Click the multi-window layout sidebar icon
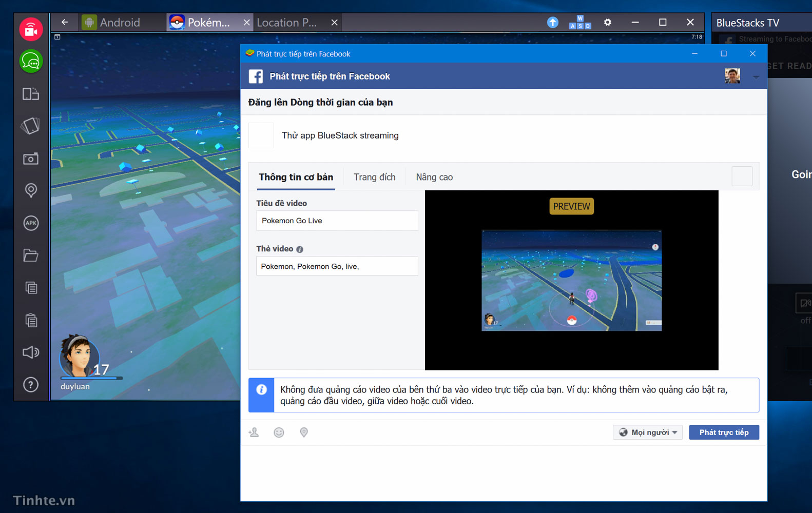 click(x=31, y=94)
